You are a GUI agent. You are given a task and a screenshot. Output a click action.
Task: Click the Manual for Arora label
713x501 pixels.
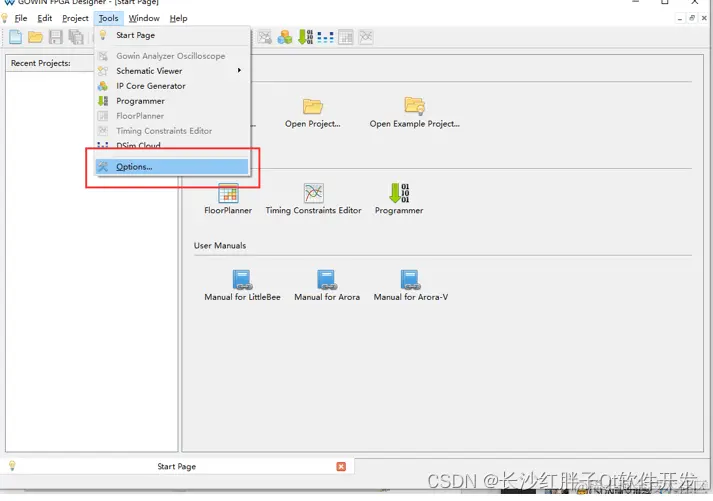pyautogui.click(x=327, y=297)
